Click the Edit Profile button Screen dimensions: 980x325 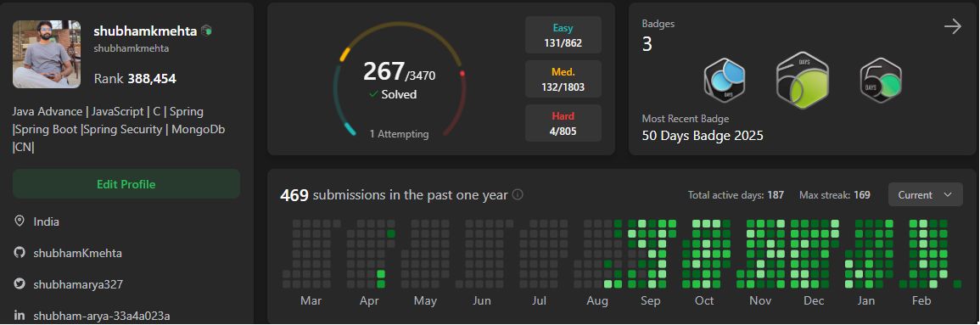(126, 184)
